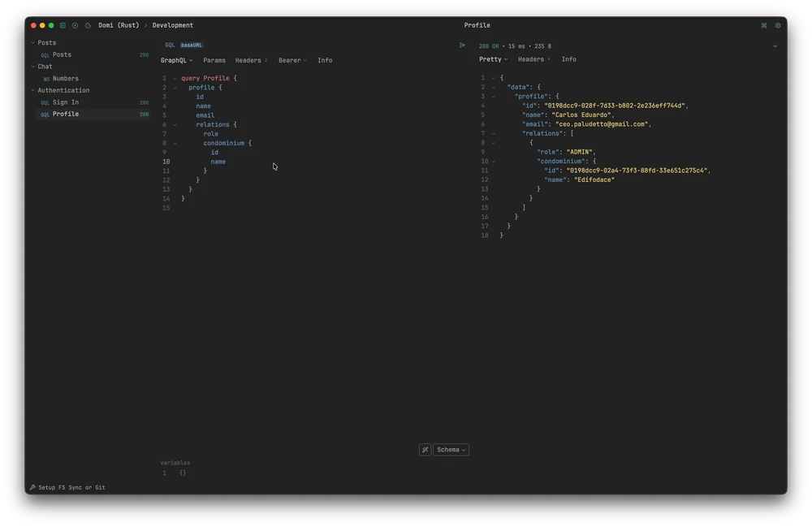
Task: Select the Posts GQL request
Action: (x=93, y=55)
